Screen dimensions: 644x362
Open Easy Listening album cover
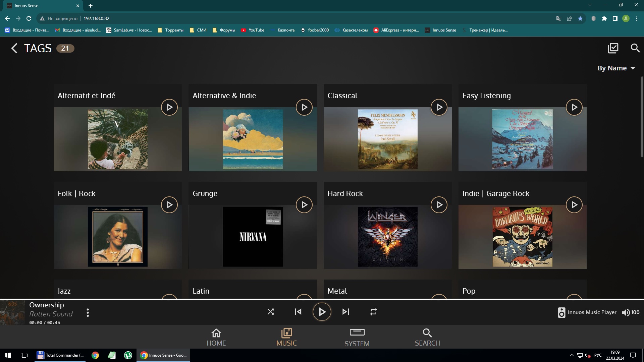coord(523,139)
